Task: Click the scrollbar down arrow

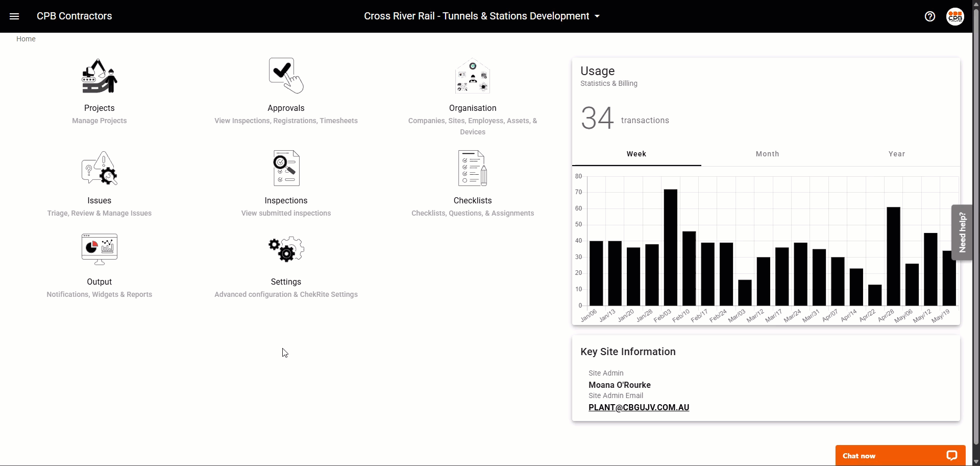Action: point(976,462)
